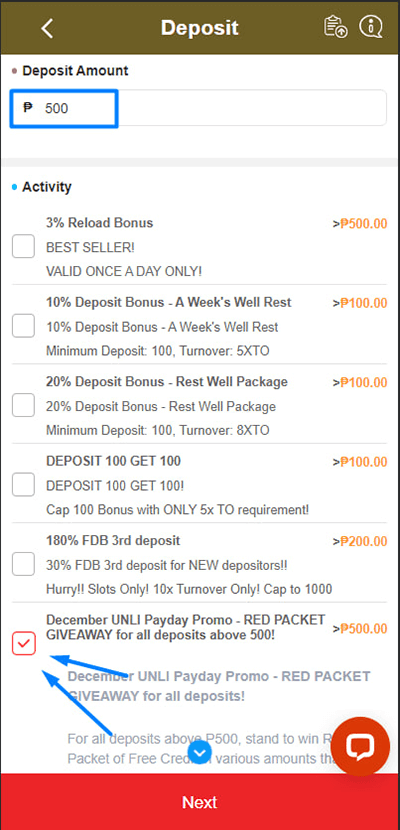Tap the peso currency symbol

tap(28, 108)
